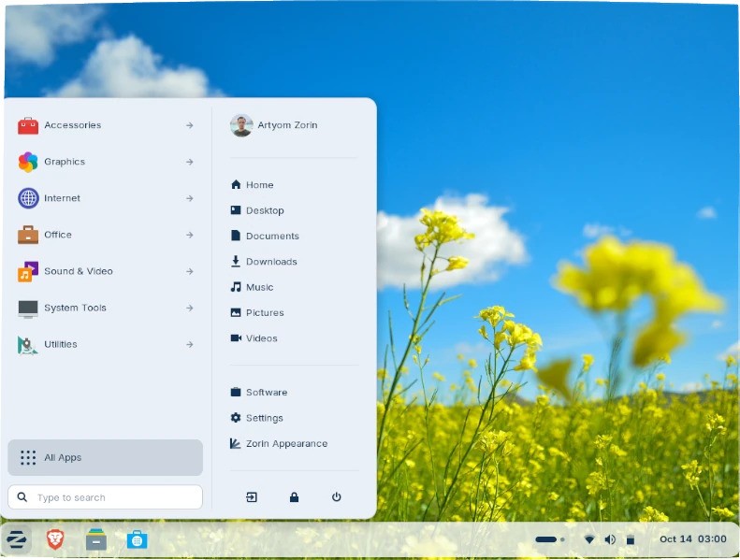This screenshot has height=560, width=740.
Task: Click the log out icon
Action: (252, 497)
